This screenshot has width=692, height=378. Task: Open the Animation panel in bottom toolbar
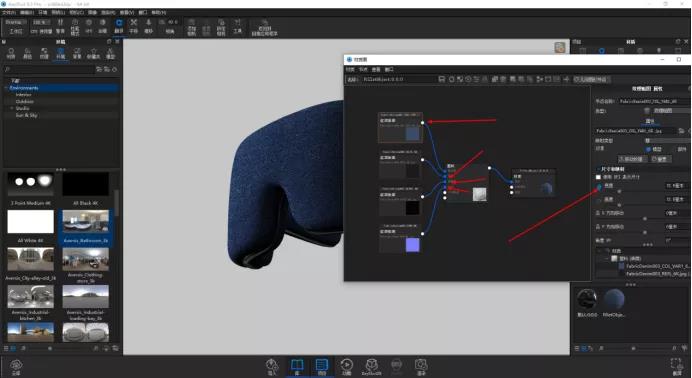(346, 367)
